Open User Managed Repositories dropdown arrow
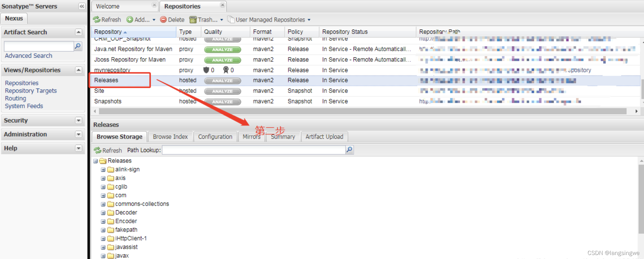This screenshot has width=644, height=259. 309,20
